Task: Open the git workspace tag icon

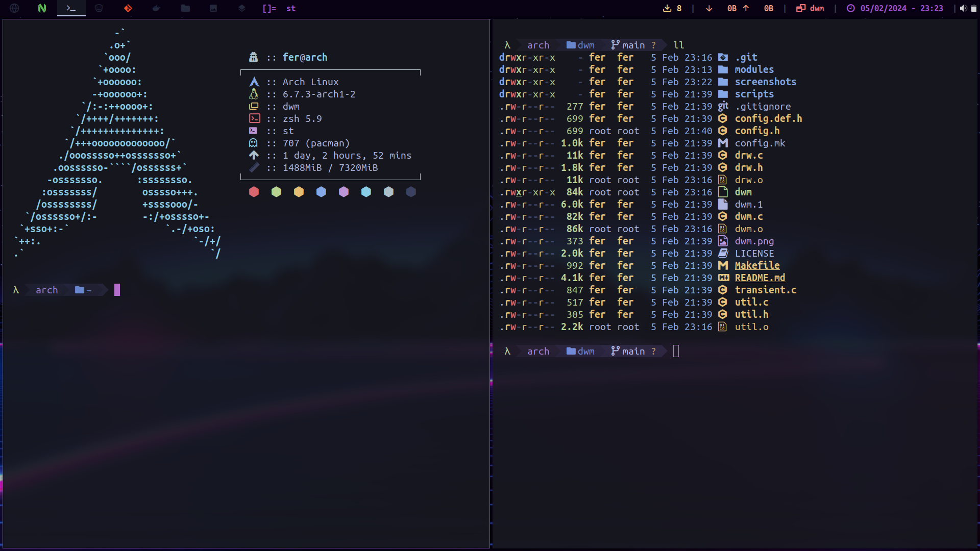Action: coord(128,8)
